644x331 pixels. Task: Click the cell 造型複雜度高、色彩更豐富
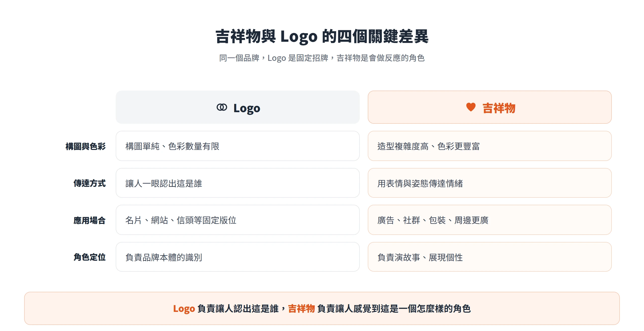pos(490,146)
